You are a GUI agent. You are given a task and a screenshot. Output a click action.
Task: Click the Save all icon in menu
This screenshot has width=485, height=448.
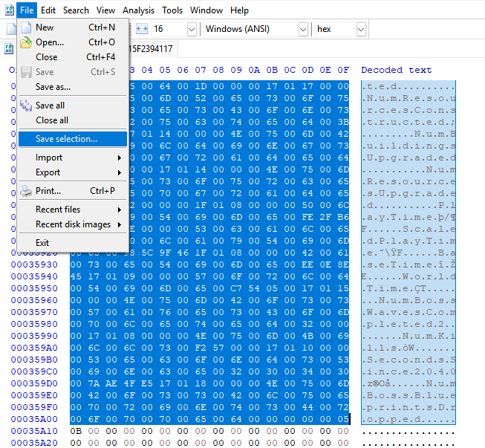click(25, 105)
